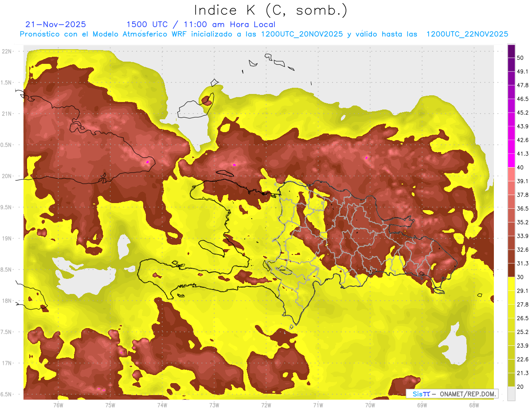Click the "30" color bar value
The image size is (532, 411).
520,277
